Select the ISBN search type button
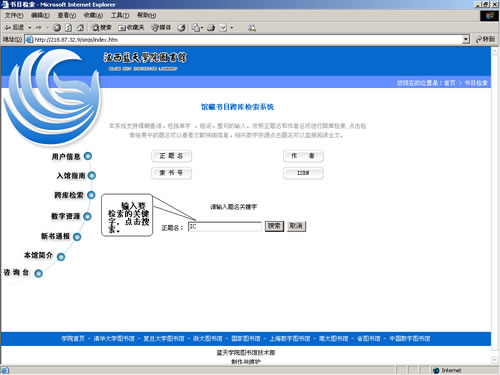Screen dimensions: 500x375 click(x=303, y=173)
